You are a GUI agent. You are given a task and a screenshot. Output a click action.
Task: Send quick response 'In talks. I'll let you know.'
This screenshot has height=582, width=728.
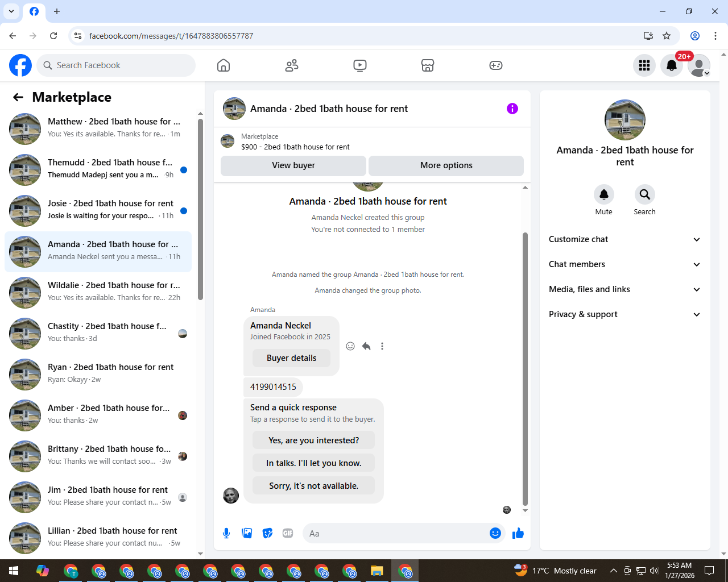(x=313, y=463)
